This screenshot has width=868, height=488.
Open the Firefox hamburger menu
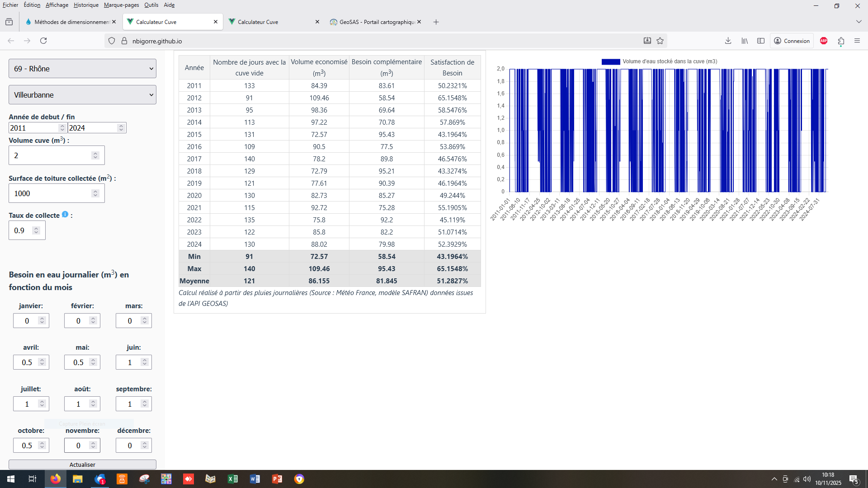[857, 41]
